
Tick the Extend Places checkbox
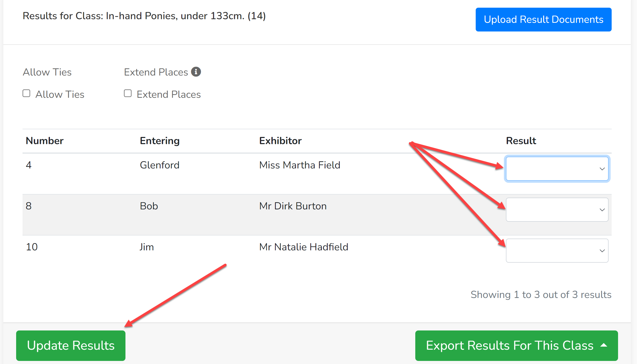(128, 93)
